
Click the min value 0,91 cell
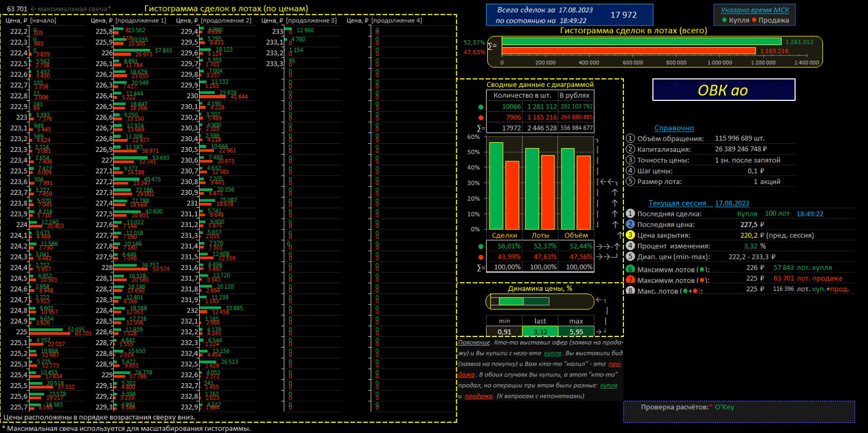504,332
